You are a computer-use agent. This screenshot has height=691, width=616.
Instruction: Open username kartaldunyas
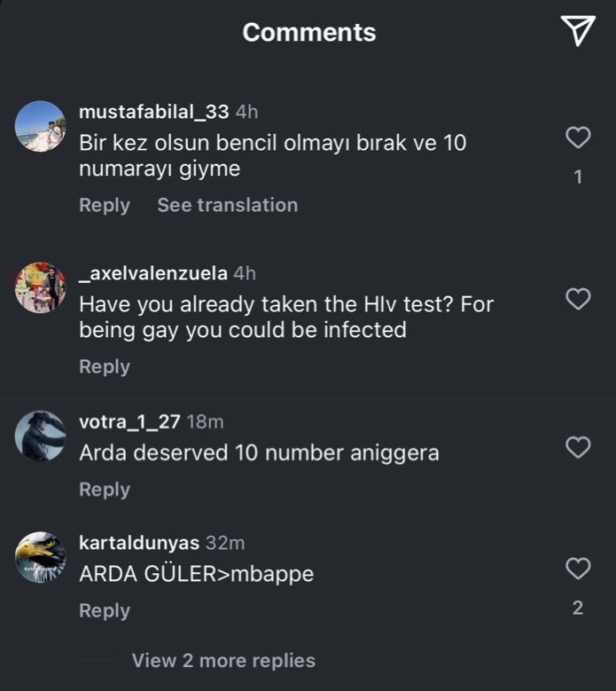click(139, 542)
